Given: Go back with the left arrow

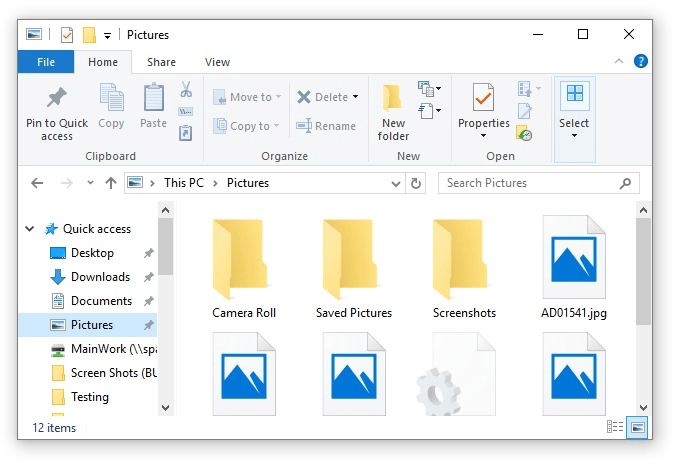Looking at the screenshot, I should click(37, 183).
